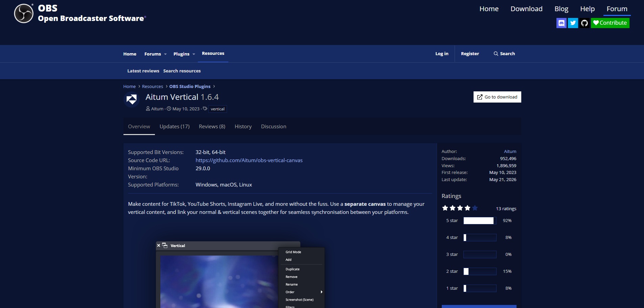
Task: Click the Aitum link in the Author sidebar
Action: point(510,152)
